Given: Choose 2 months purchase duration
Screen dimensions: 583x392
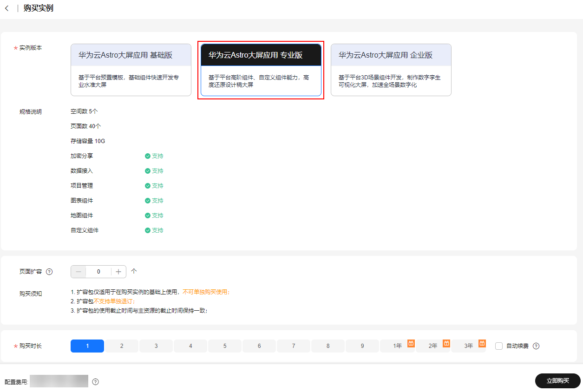Looking at the screenshot, I should pyautogui.click(x=122, y=346).
